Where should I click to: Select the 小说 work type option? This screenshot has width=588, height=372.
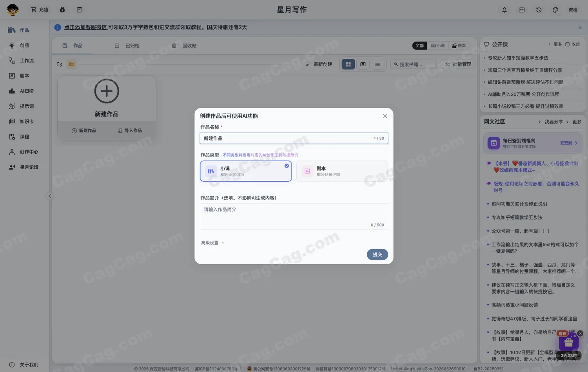246,171
